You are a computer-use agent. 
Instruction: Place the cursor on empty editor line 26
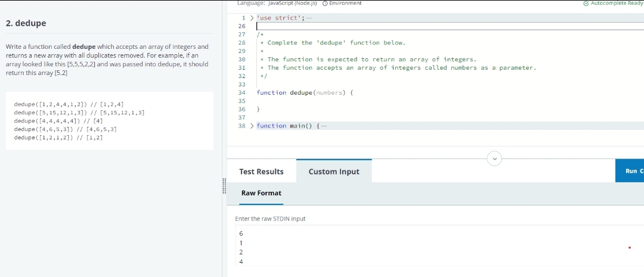[450, 26]
